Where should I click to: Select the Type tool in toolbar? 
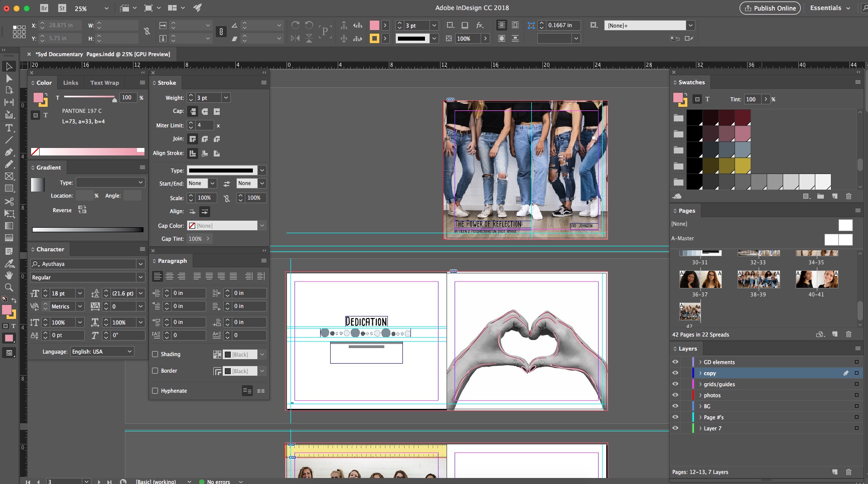tap(9, 128)
